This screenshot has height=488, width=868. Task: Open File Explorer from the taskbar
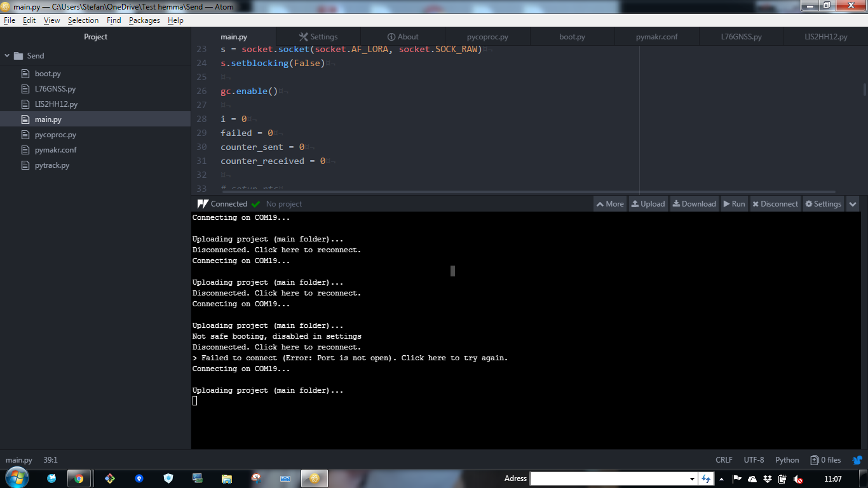point(226,478)
